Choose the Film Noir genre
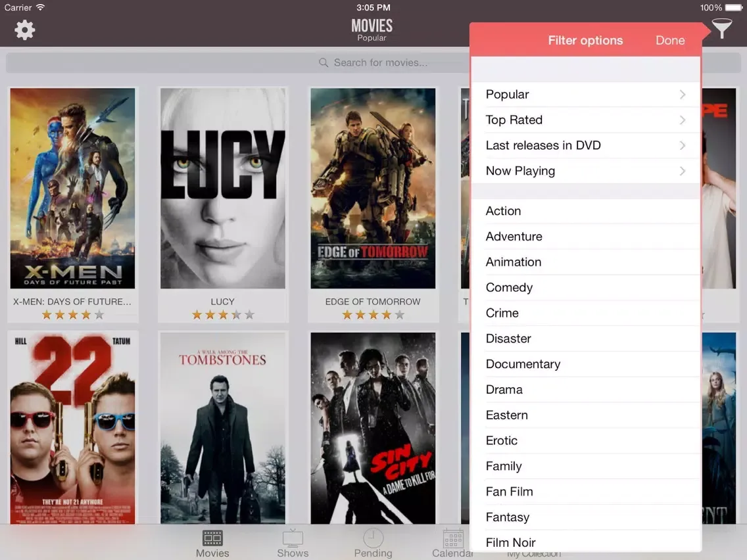The image size is (747, 560). click(585, 542)
